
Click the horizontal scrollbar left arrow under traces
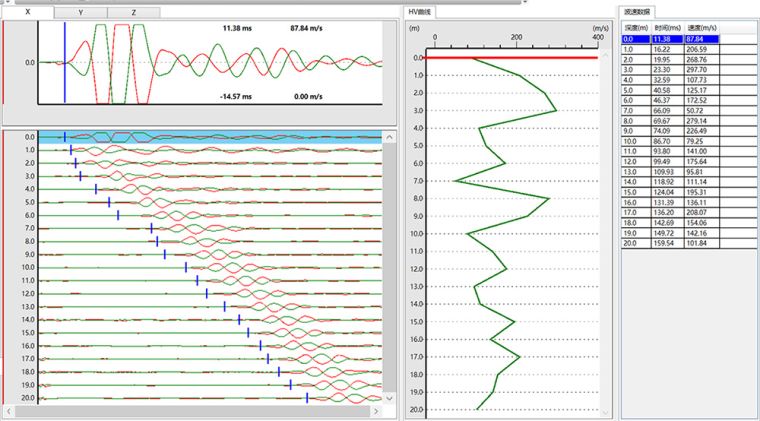[7, 411]
